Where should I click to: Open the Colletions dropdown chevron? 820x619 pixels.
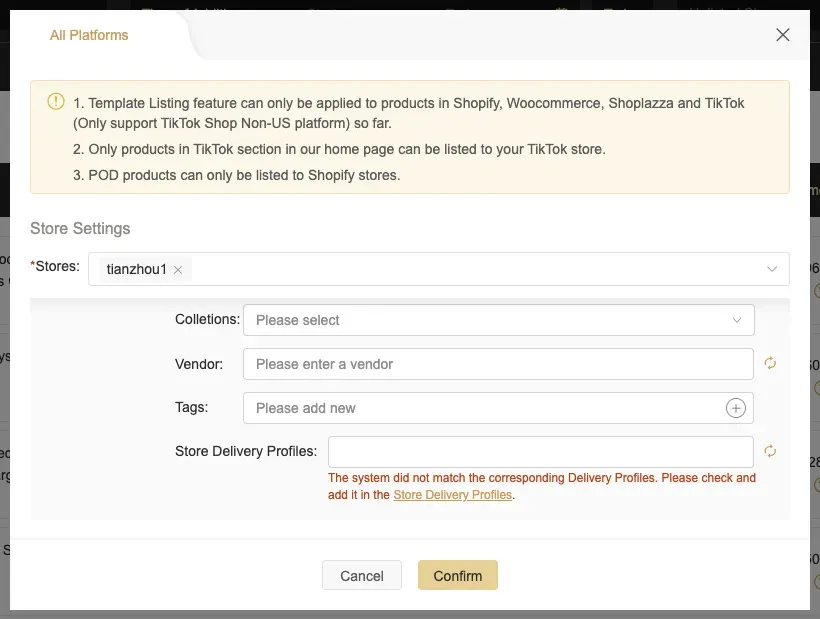(737, 320)
